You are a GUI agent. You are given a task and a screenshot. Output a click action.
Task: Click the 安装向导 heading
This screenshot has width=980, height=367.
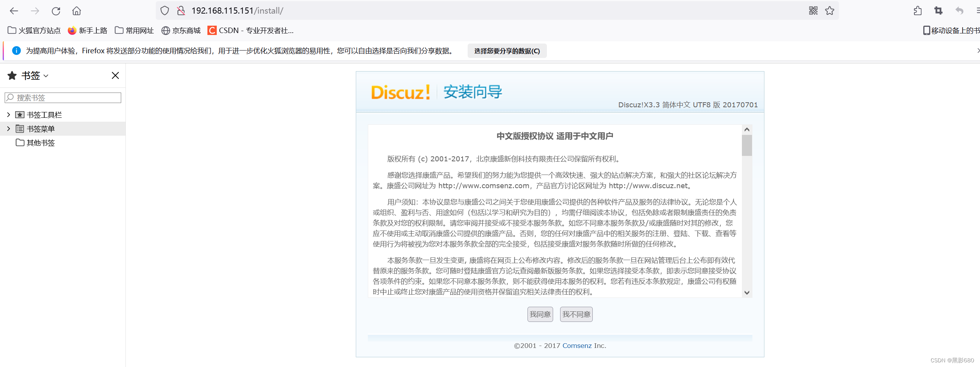point(473,92)
